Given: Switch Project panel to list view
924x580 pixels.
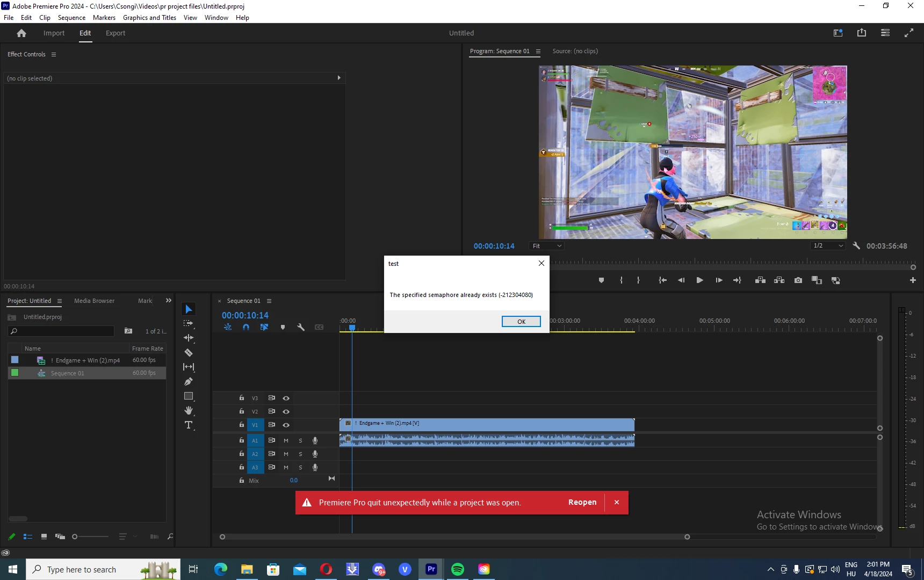Looking at the screenshot, I should [x=28, y=536].
